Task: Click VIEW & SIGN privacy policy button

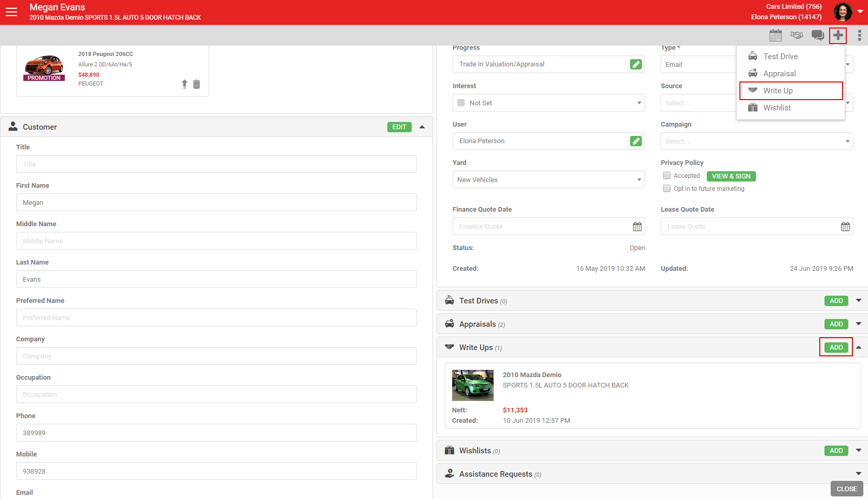Action: 731,176
